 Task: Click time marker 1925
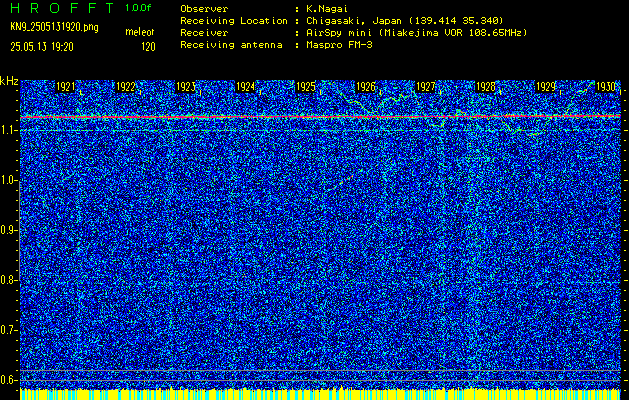306,87
